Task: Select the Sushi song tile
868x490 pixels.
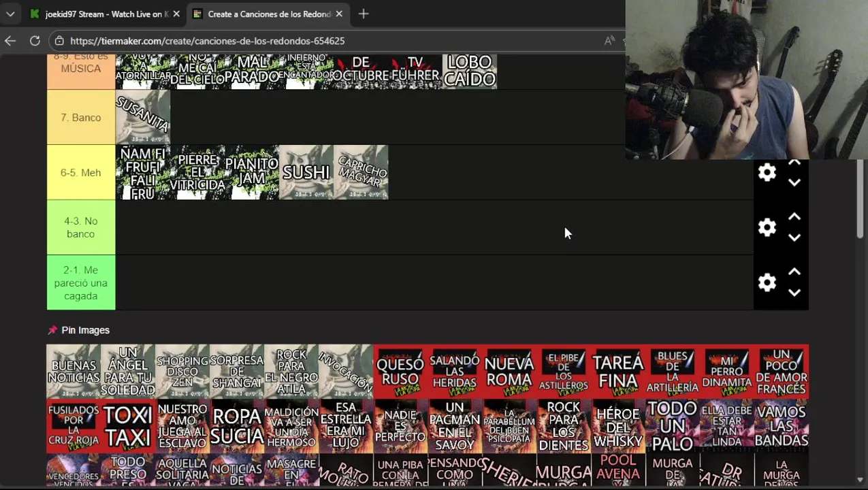Action: (x=306, y=172)
